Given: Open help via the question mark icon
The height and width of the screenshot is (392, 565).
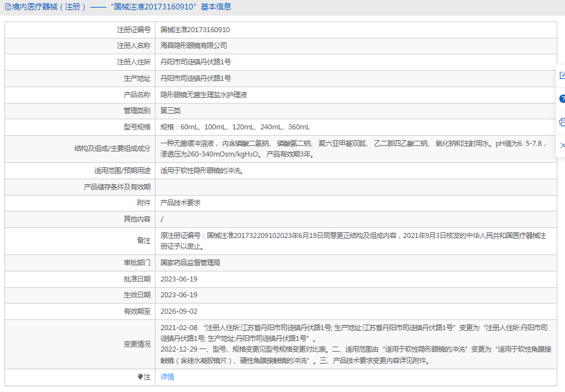Looking at the screenshot, I should pyautogui.click(x=562, y=99).
